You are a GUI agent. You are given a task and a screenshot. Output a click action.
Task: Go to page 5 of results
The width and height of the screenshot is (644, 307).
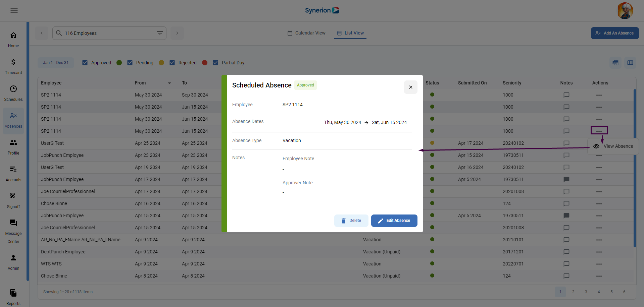coord(611,292)
